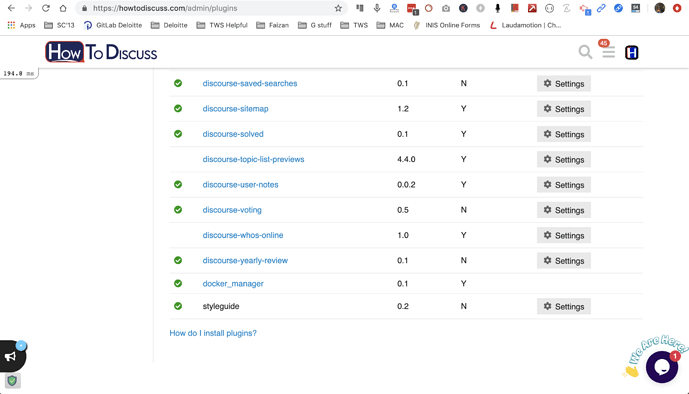Click the styleguide plugin name
Screen dimensions: 689x394
point(221,306)
